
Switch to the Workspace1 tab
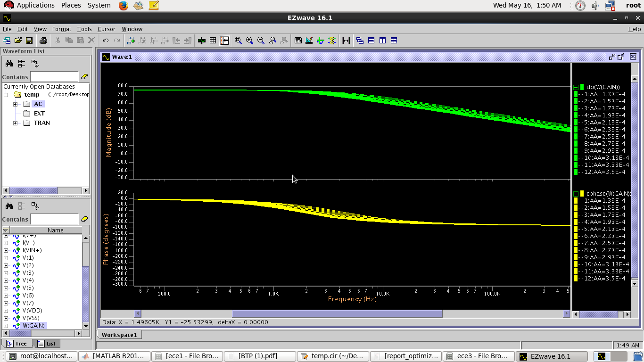point(119,335)
